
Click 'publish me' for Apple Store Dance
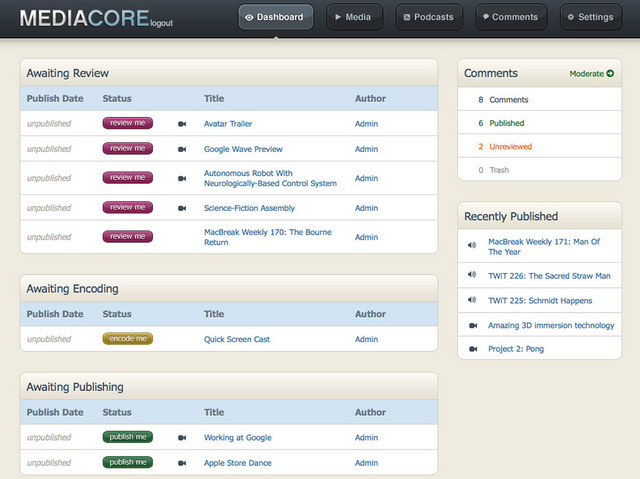128,462
